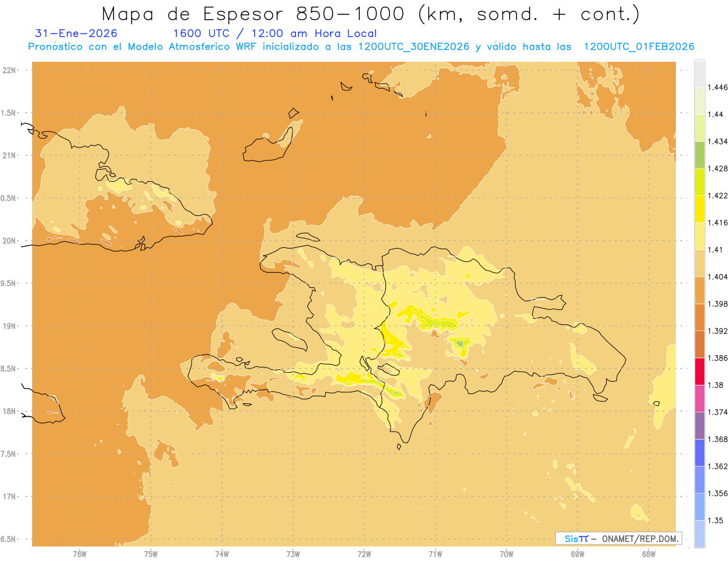Pick the green swatch between 1.428 and 1.434
The height and width of the screenshot is (562, 728).
tap(699, 155)
